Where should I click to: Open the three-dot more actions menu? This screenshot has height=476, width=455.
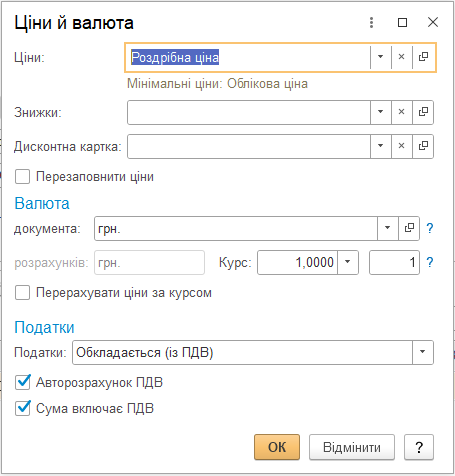pyautogui.click(x=371, y=23)
